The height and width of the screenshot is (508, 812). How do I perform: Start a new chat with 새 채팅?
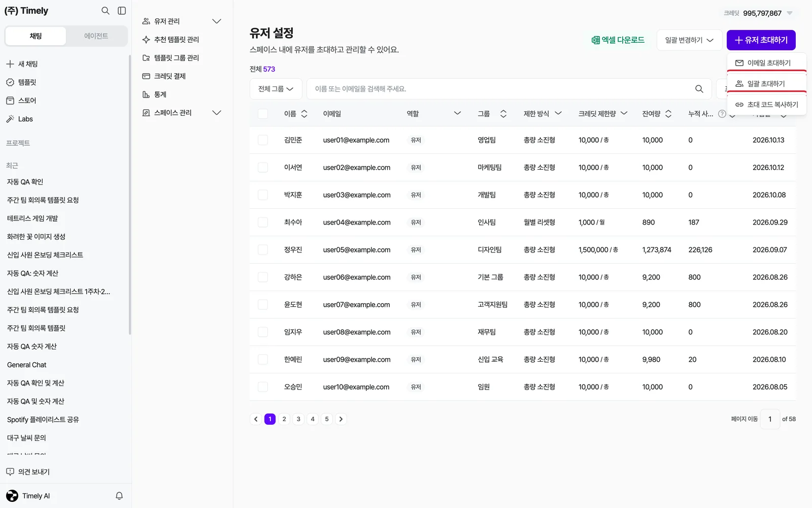click(x=22, y=64)
